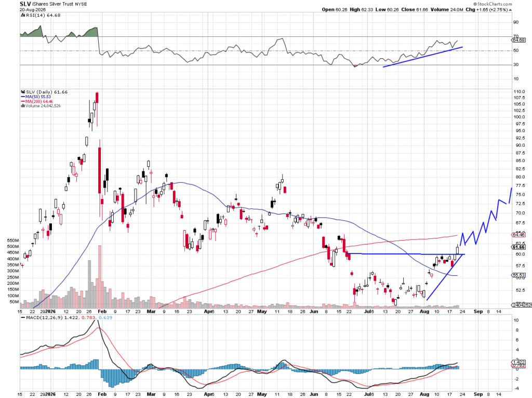Image resolution: width=532 pixels, height=398 pixels.
Task: Open the StockCharts.com copyright credit
Action: [493, 4]
